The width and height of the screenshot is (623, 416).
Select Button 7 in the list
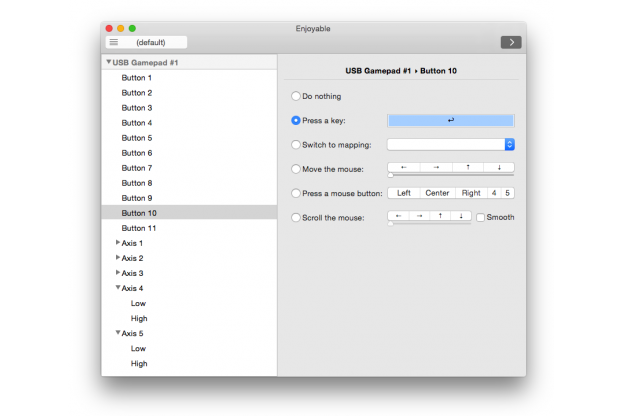[189, 168]
